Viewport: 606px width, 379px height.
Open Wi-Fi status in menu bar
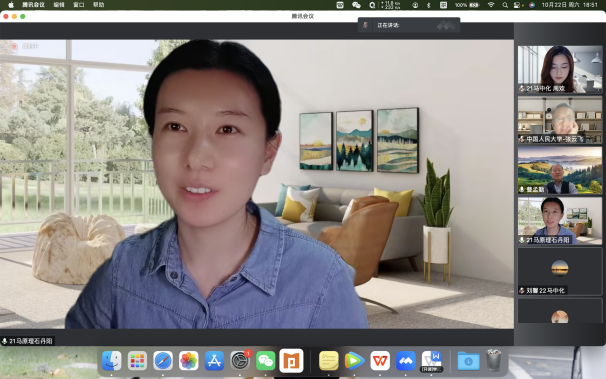491,5
